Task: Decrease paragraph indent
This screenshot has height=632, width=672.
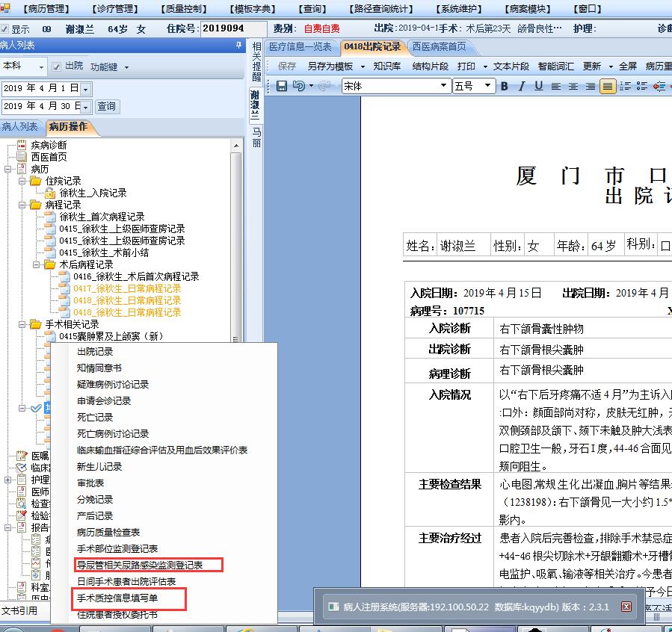Action: [659, 86]
